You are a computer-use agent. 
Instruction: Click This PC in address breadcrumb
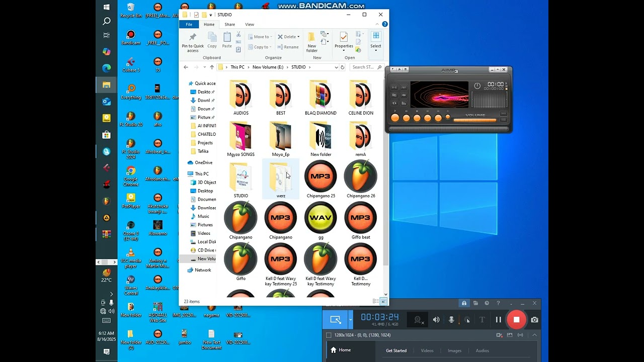pos(237,67)
